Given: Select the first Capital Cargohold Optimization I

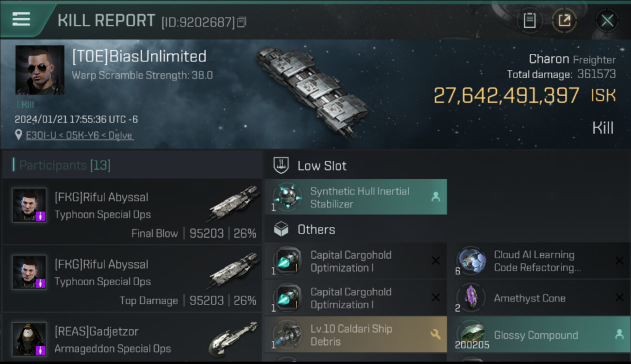Looking at the screenshot, I should 356,261.
